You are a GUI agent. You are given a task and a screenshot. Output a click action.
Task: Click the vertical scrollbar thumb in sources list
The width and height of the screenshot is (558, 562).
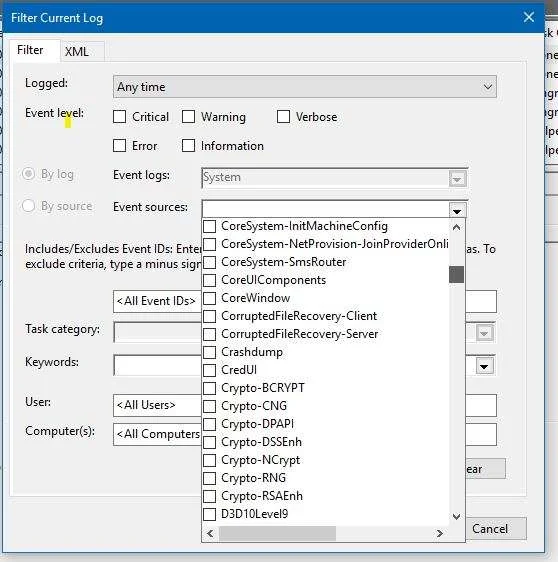456,274
